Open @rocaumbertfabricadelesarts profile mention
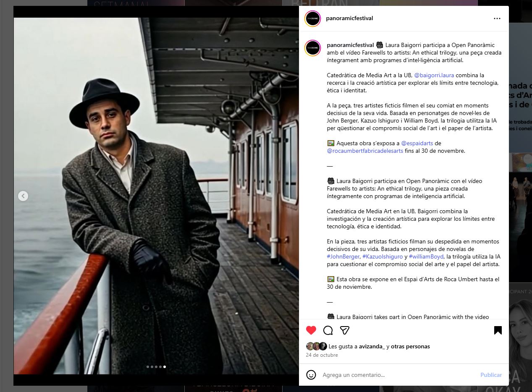The height and width of the screenshot is (392, 532). tap(365, 151)
